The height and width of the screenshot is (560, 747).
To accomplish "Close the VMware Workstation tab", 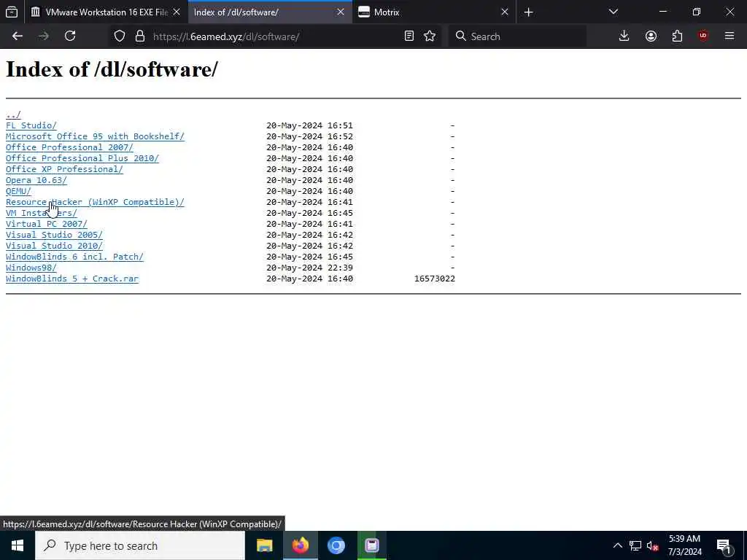I will click(x=177, y=12).
